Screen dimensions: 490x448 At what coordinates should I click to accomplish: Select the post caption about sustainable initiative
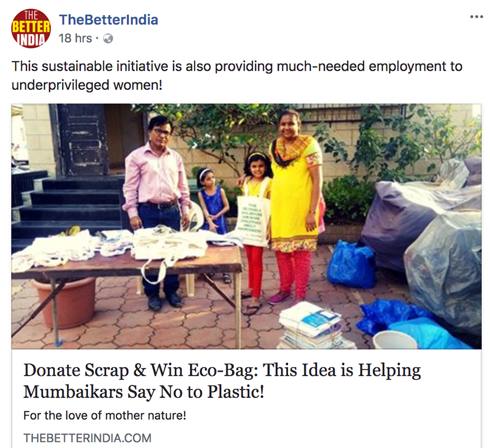(x=237, y=76)
